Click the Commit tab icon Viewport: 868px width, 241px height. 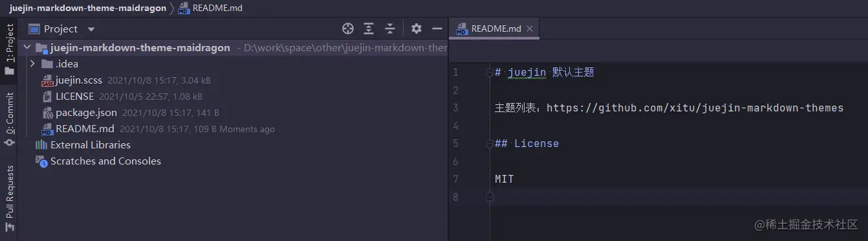coord(9,143)
